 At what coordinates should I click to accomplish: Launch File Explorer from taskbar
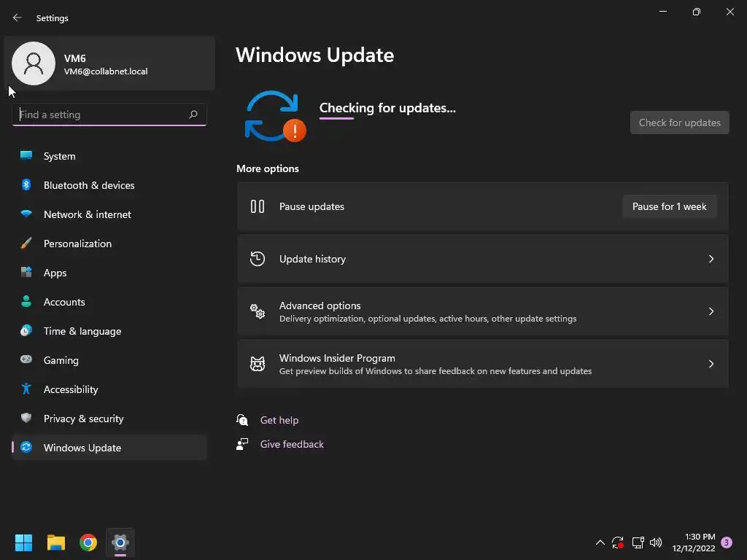55,542
